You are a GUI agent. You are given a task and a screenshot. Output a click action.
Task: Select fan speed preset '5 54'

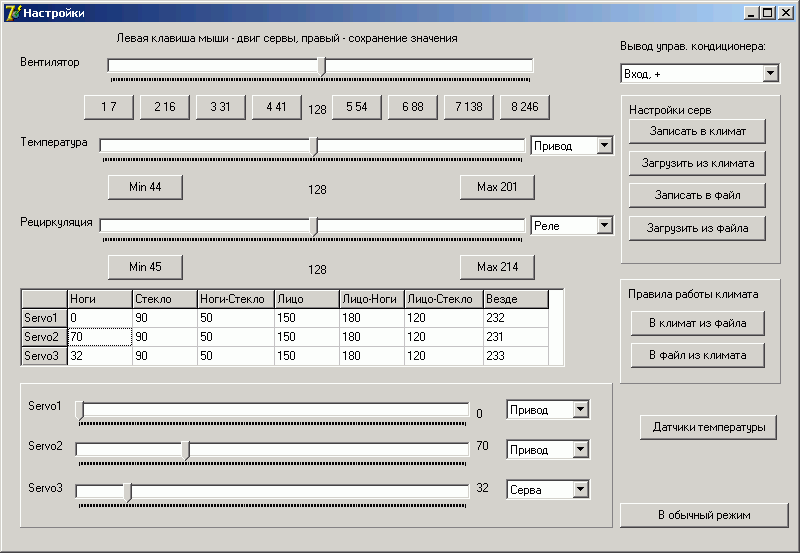point(357,107)
